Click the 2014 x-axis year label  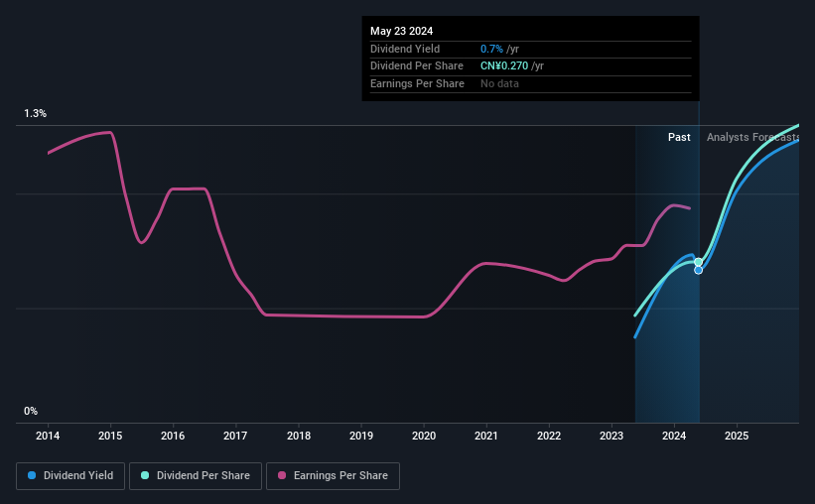pos(48,436)
